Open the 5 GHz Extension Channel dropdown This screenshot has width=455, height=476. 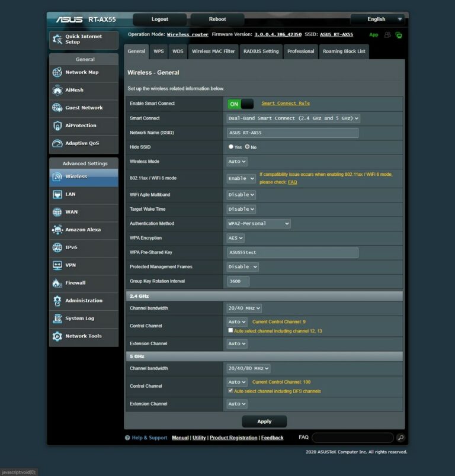tap(236, 404)
